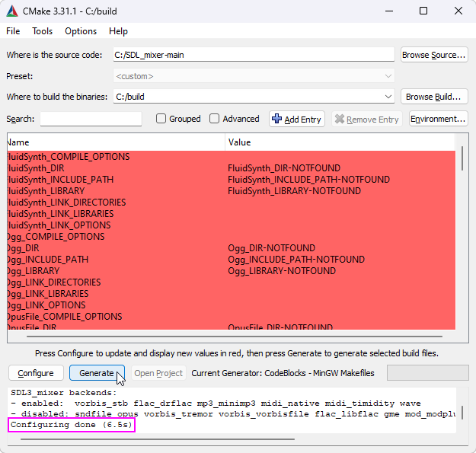Image resolution: width=476 pixels, height=453 pixels.
Task: Enable the Advanced checkbox
Action: [214, 119]
